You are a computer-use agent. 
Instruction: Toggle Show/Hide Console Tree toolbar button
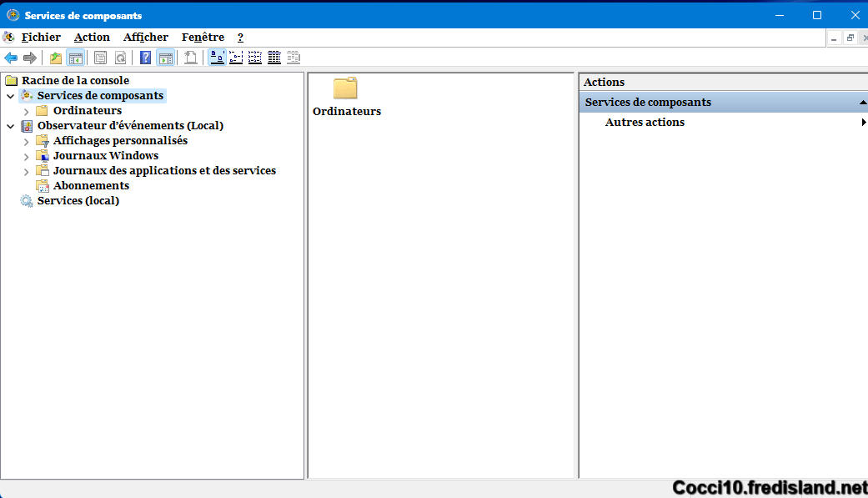tap(75, 58)
